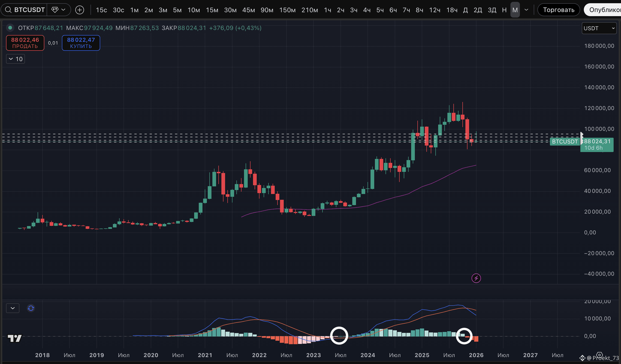Select the 4ч timeframe
Screen dimensions: 621x364
[367, 10]
